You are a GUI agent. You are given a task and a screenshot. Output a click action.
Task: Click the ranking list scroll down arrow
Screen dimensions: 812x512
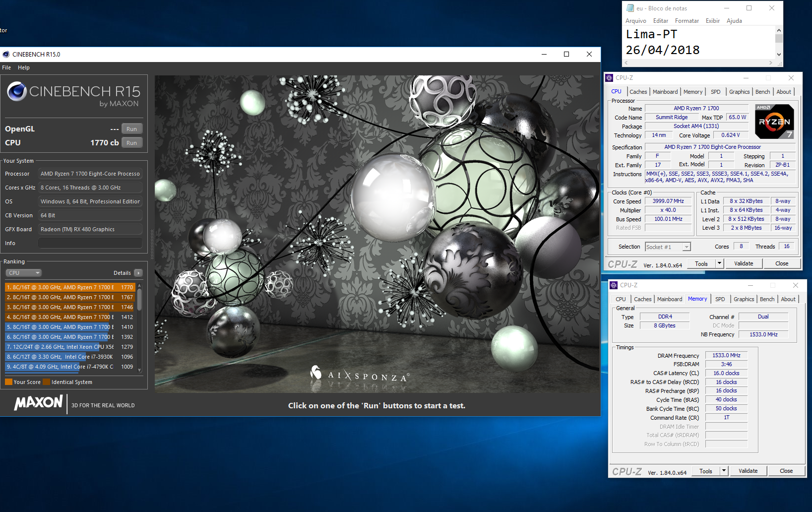(139, 370)
